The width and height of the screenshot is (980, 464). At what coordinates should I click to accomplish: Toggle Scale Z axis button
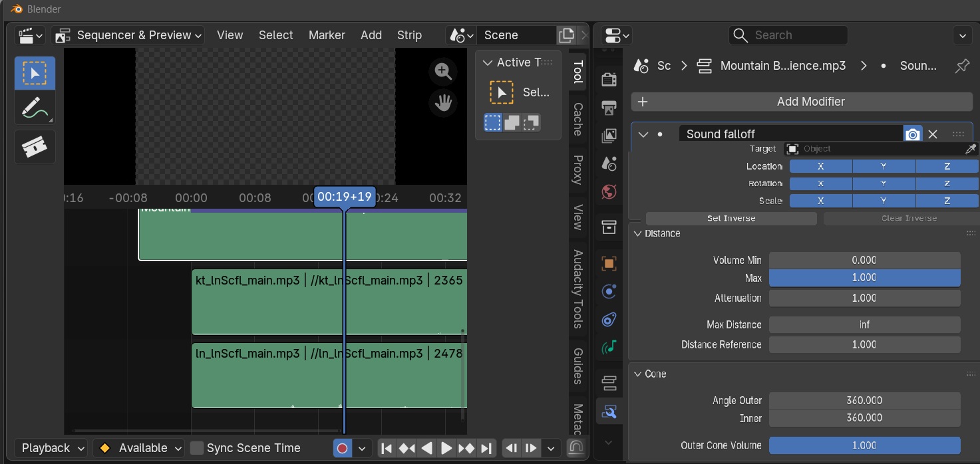(x=947, y=201)
